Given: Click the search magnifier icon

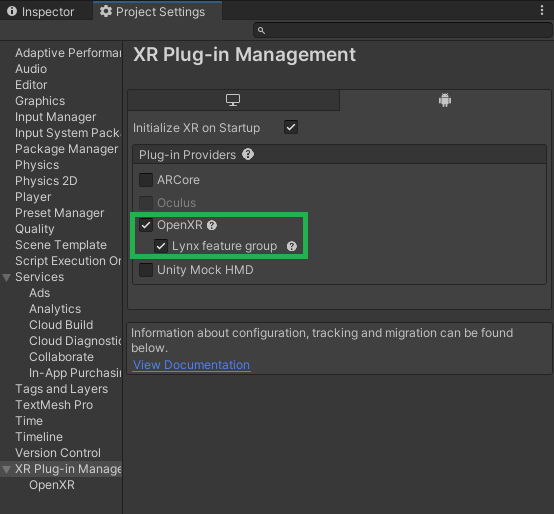Looking at the screenshot, I should click(261, 31).
